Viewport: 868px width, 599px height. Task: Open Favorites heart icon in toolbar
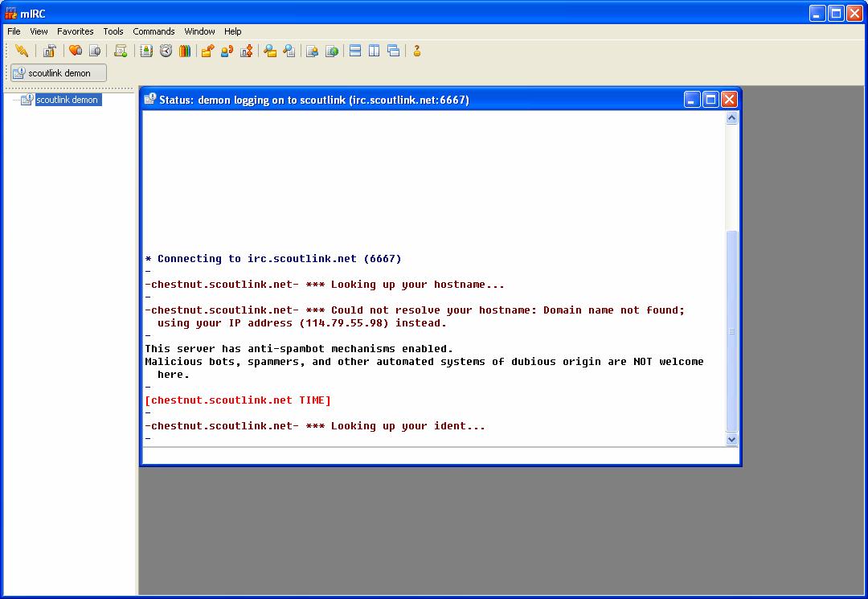(76, 51)
